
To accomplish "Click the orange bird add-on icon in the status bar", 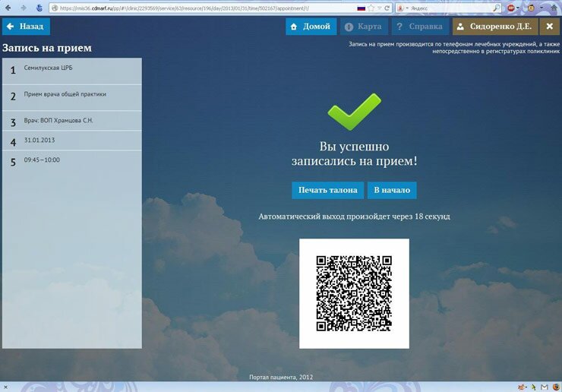I will [x=522, y=387].
